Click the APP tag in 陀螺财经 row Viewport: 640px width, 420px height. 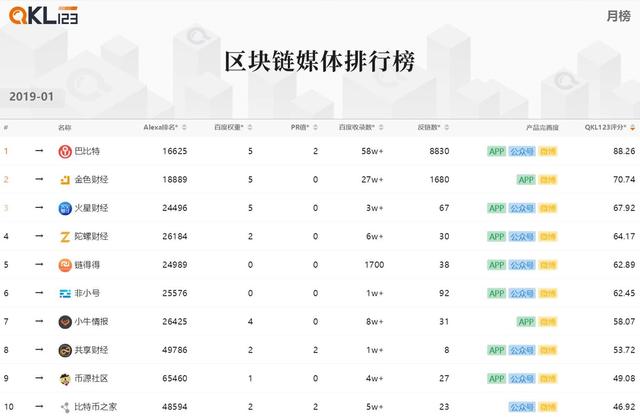tap(496, 236)
